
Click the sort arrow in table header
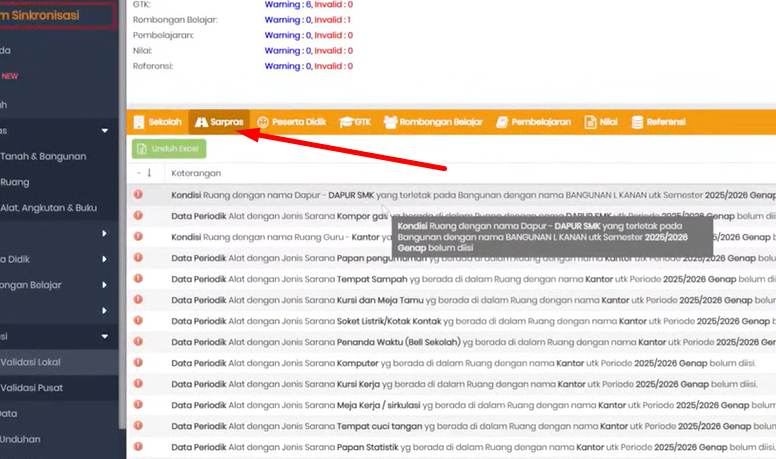(149, 173)
